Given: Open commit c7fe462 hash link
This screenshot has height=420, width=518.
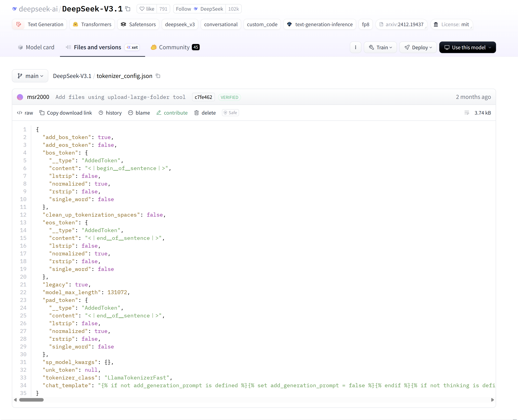Looking at the screenshot, I should [x=203, y=97].
